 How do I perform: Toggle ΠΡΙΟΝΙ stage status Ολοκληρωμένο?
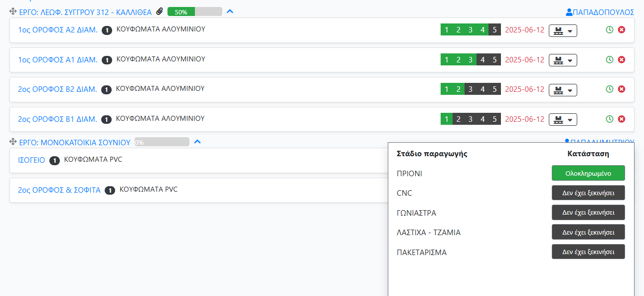(588, 173)
